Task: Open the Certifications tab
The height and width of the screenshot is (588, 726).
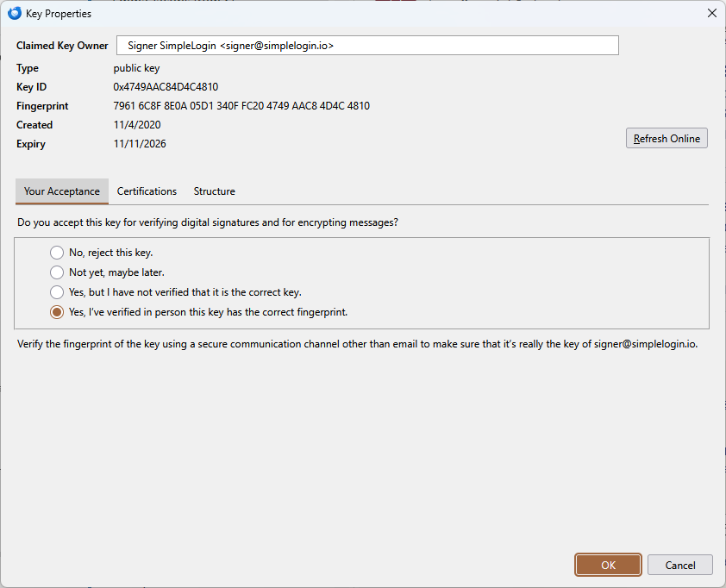Action: [147, 191]
